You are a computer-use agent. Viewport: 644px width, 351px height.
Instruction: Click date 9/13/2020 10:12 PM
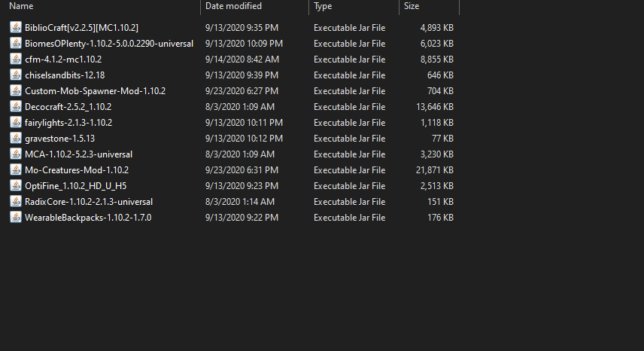pos(244,139)
